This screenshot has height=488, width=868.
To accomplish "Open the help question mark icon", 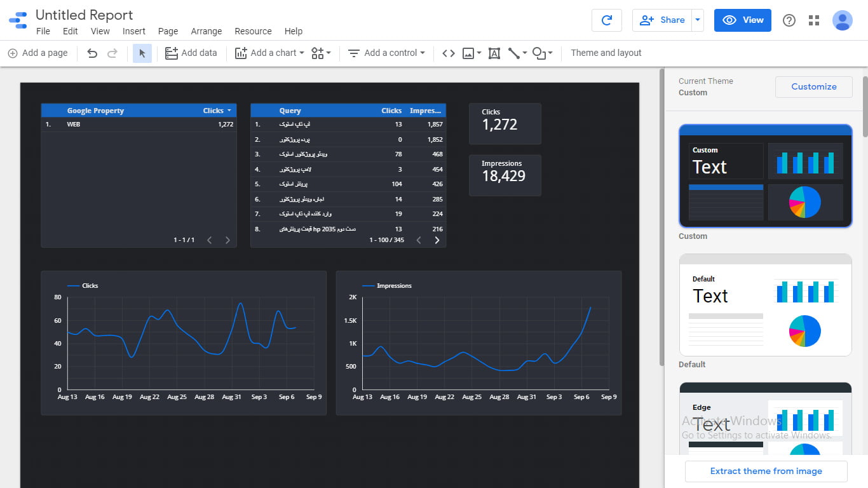I will [789, 20].
